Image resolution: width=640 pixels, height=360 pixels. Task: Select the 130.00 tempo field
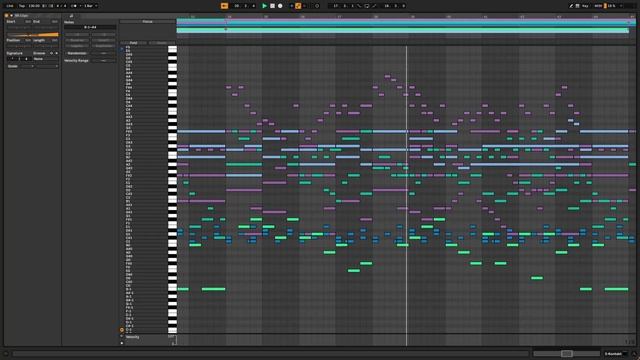point(34,6)
